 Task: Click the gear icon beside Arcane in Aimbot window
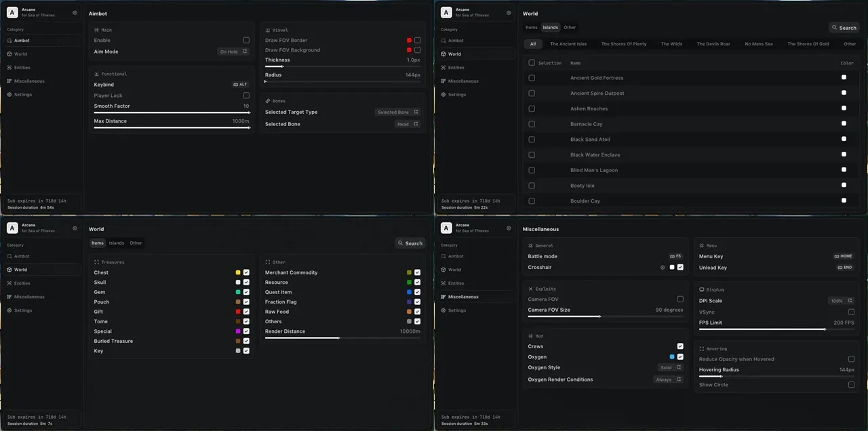point(75,12)
